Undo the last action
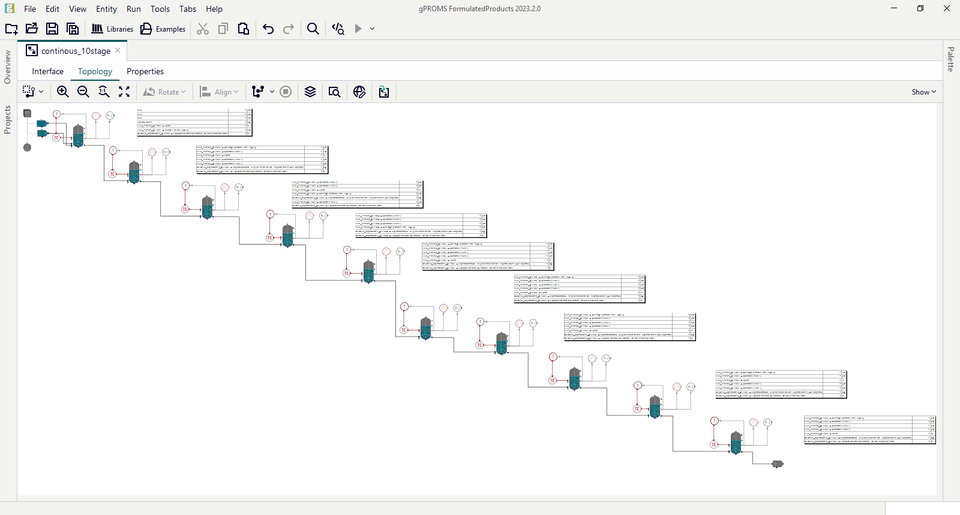This screenshot has height=515, width=960. point(268,29)
